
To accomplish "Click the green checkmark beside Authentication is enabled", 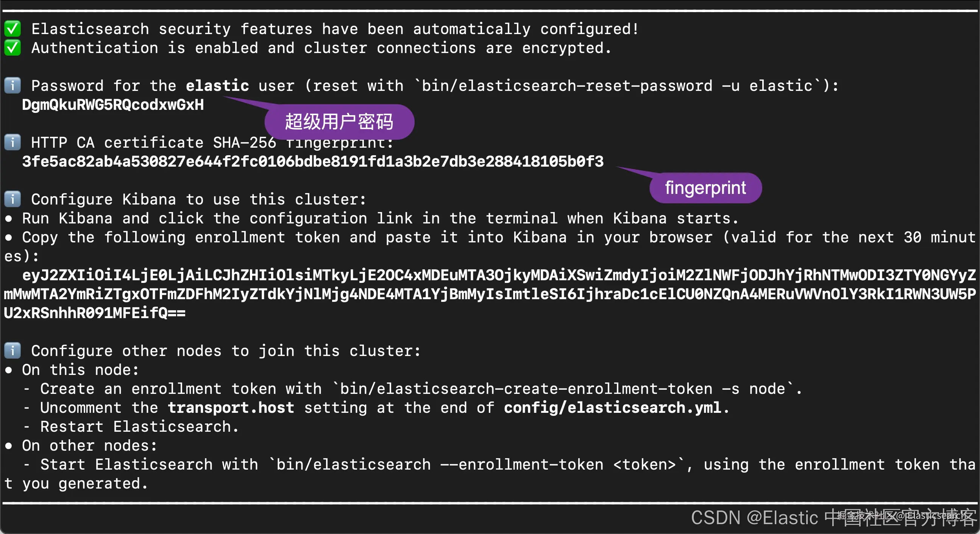I will click(x=12, y=48).
